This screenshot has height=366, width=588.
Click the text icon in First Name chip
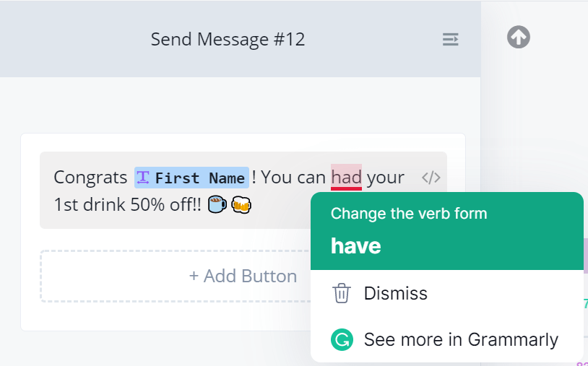click(143, 177)
